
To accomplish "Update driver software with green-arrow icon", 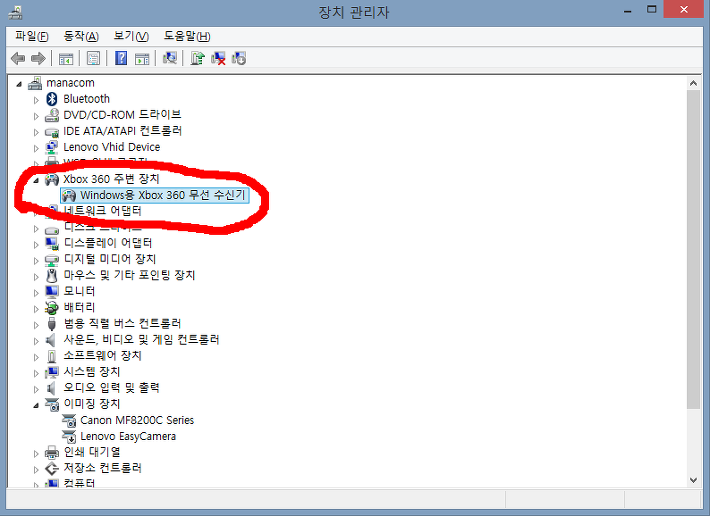I will (x=197, y=58).
